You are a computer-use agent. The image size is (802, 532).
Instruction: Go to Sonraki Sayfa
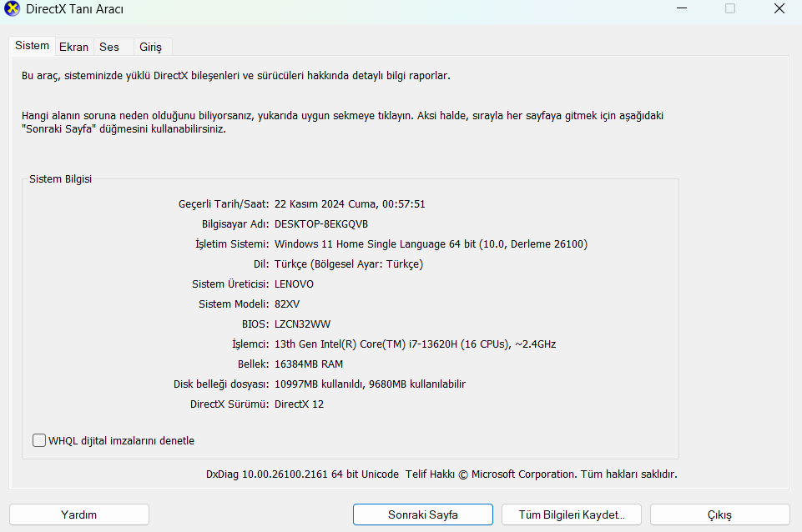(x=423, y=514)
